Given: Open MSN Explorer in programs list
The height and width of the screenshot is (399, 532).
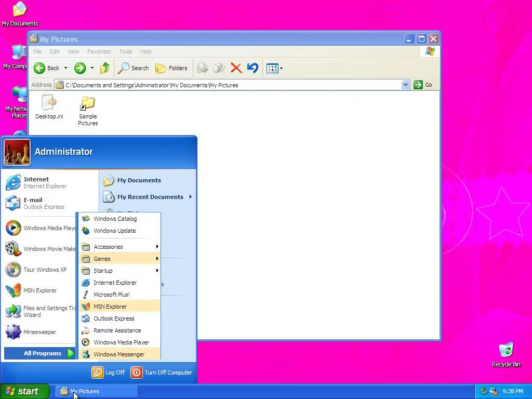Looking at the screenshot, I should [x=119, y=307].
